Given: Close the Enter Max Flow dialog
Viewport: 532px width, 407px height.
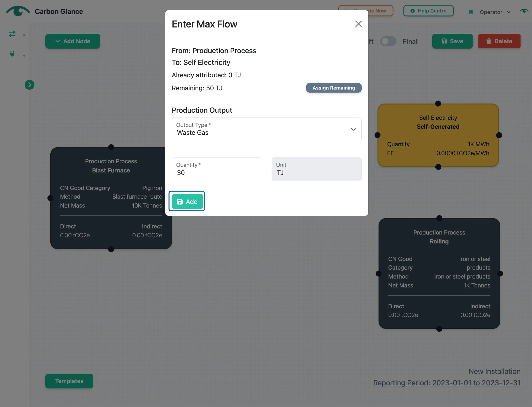Looking at the screenshot, I should 358,24.
